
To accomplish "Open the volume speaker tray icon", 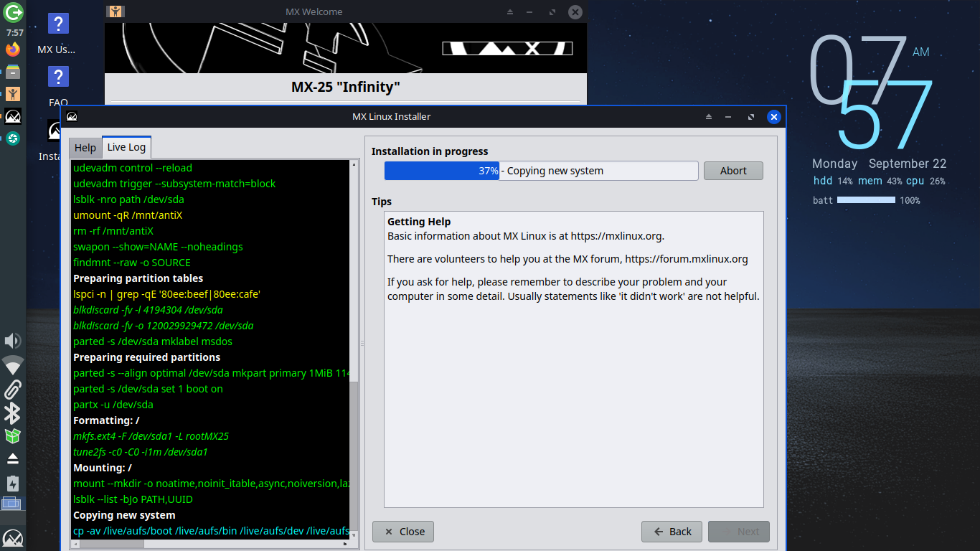I will point(12,341).
